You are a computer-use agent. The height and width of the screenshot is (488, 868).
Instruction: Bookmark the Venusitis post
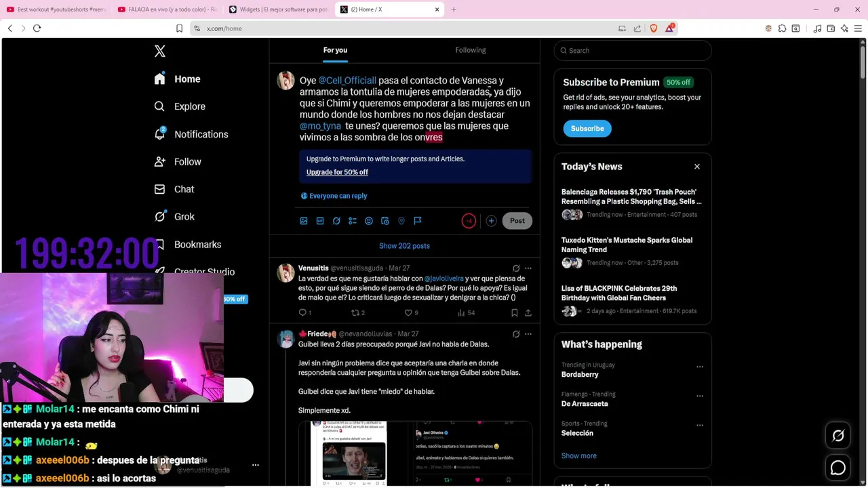click(x=515, y=312)
